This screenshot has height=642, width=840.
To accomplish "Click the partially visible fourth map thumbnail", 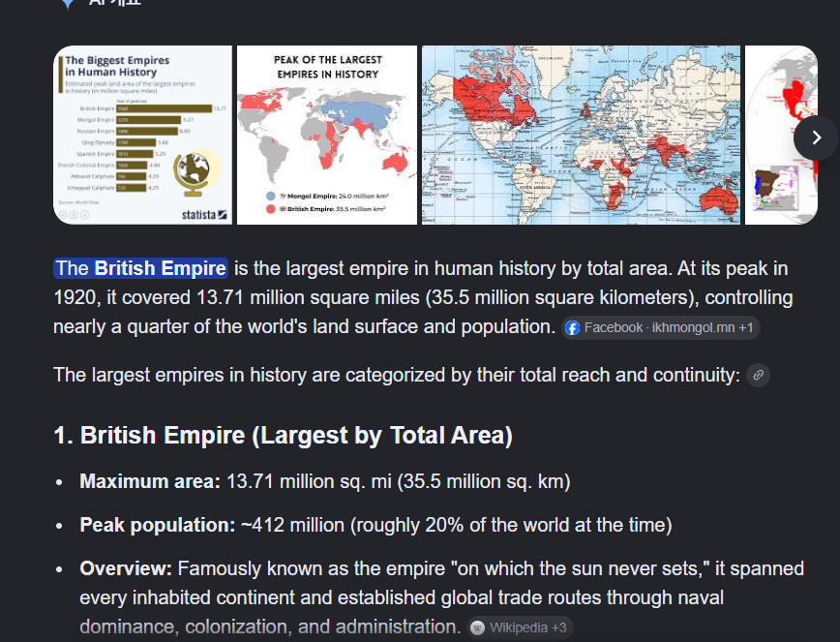I will point(781,135).
